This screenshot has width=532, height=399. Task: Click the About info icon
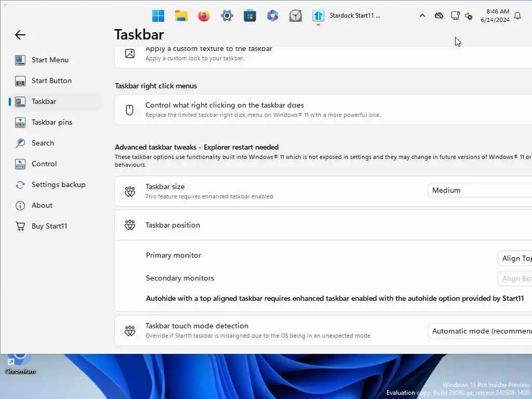pyautogui.click(x=20, y=205)
